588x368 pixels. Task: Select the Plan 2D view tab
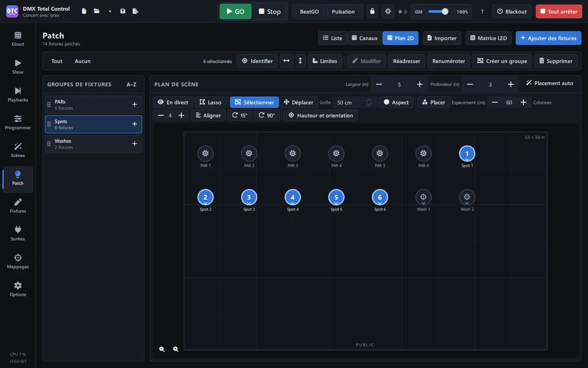click(x=401, y=38)
